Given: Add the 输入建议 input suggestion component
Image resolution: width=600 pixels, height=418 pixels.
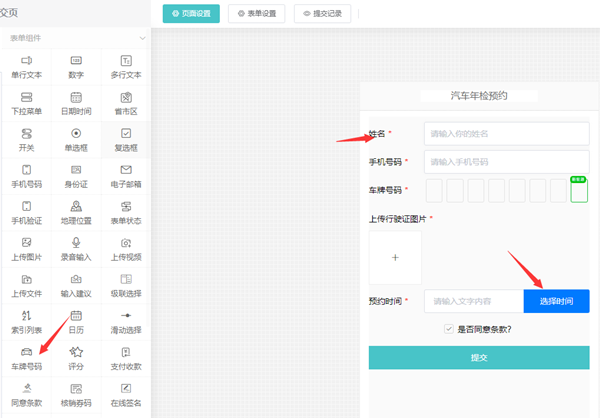Looking at the screenshot, I should click(x=76, y=286).
